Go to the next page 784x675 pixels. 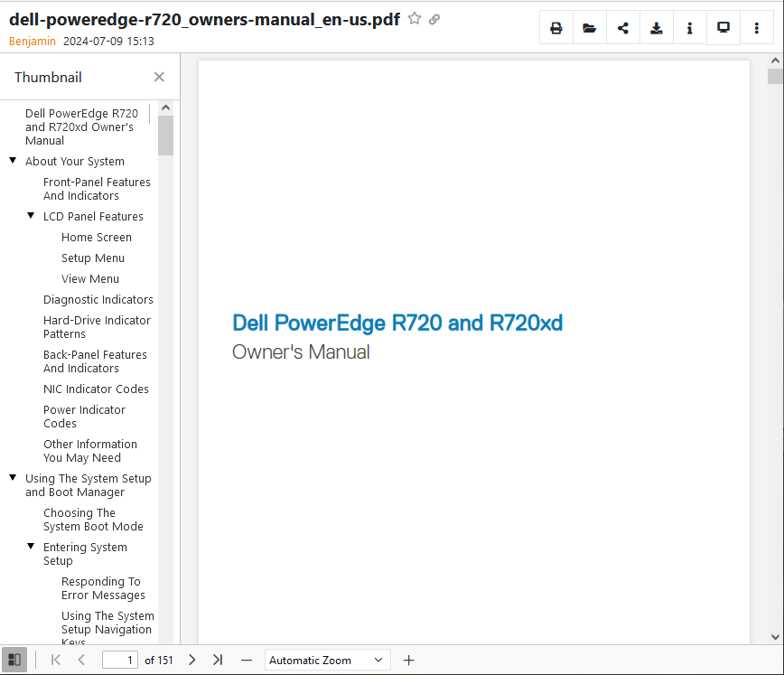click(192, 660)
